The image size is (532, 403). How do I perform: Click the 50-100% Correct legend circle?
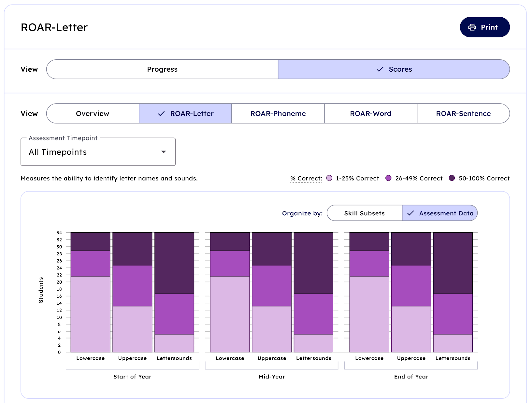click(452, 178)
